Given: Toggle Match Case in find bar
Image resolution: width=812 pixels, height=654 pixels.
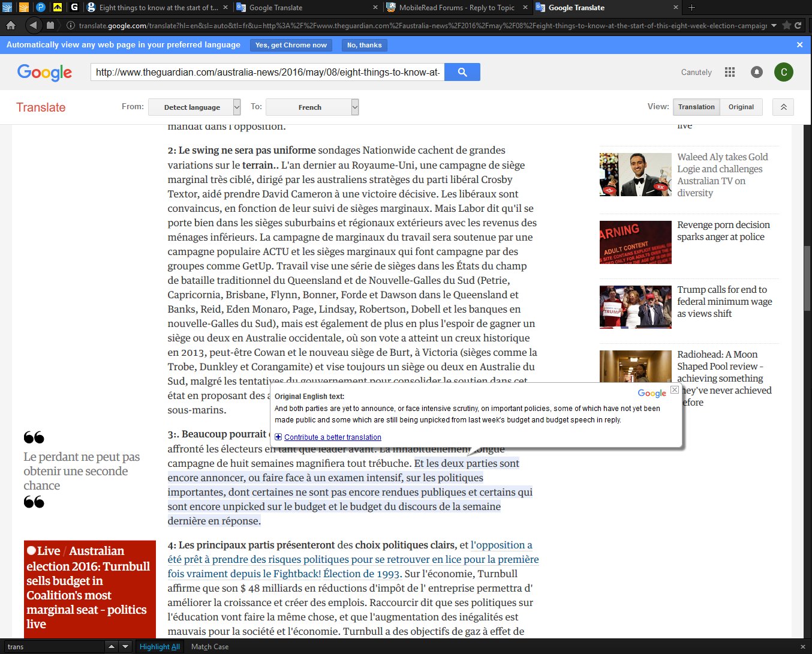Looking at the screenshot, I should tap(210, 646).
